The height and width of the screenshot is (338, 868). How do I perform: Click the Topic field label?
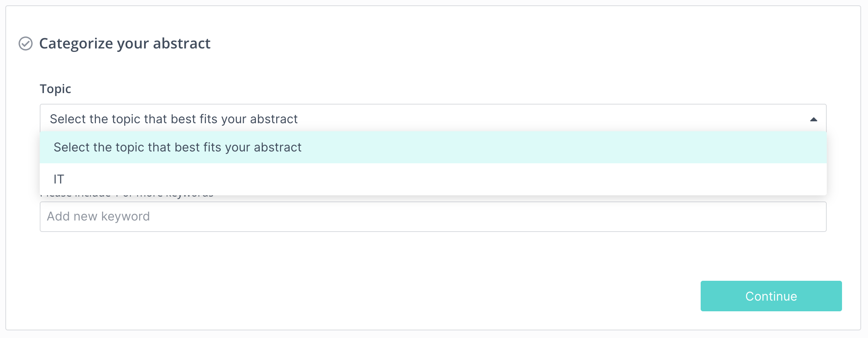pyautogui.click(x=55, y=89)
